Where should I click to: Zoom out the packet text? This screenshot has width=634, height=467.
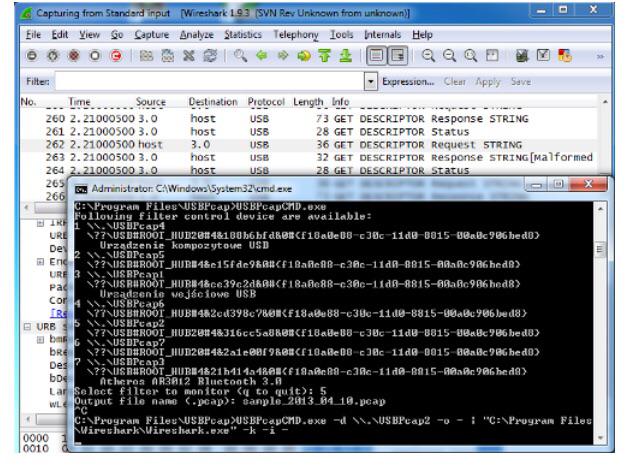pyautogui.click(x=450, y=55)
